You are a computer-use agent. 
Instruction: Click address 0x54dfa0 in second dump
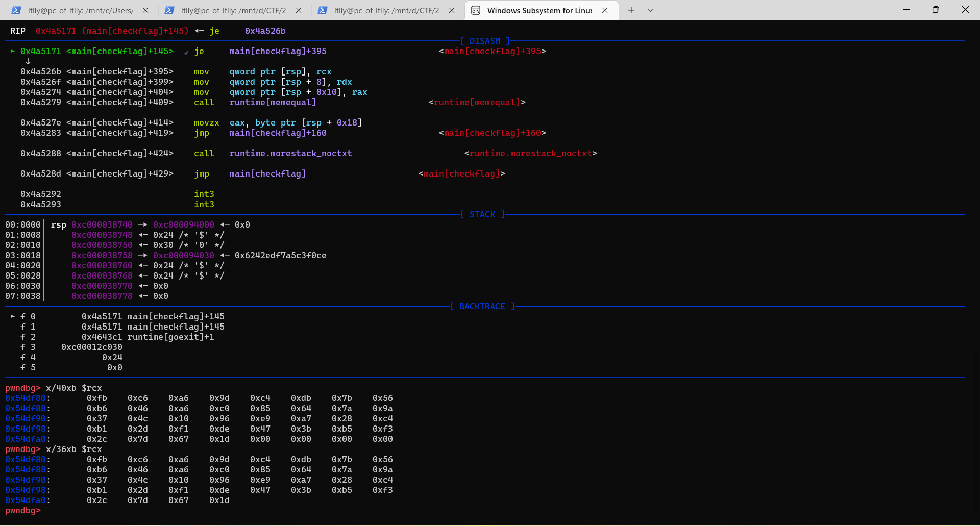click(26, 500)
